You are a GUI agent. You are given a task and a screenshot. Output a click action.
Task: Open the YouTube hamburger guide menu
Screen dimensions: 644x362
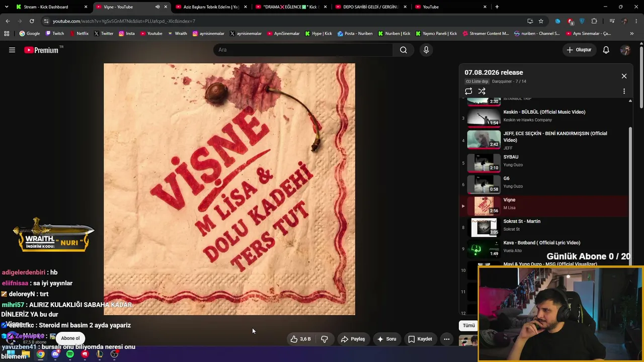coord(12,50)
